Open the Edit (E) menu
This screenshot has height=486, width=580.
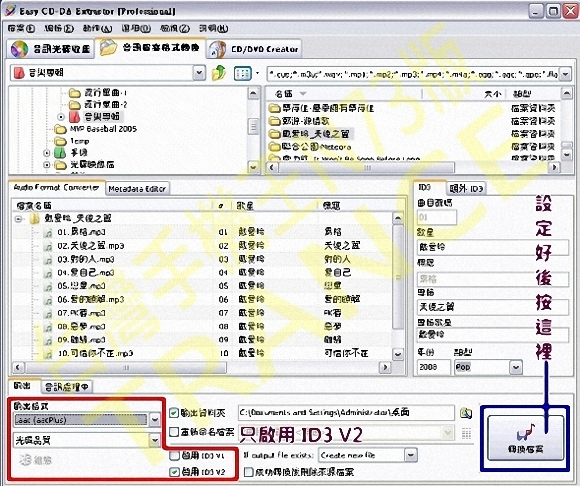58,28
